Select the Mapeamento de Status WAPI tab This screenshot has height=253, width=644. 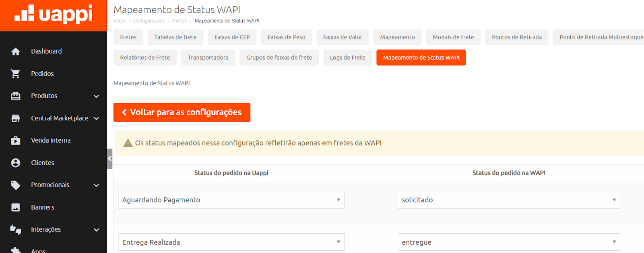(421, 58)
